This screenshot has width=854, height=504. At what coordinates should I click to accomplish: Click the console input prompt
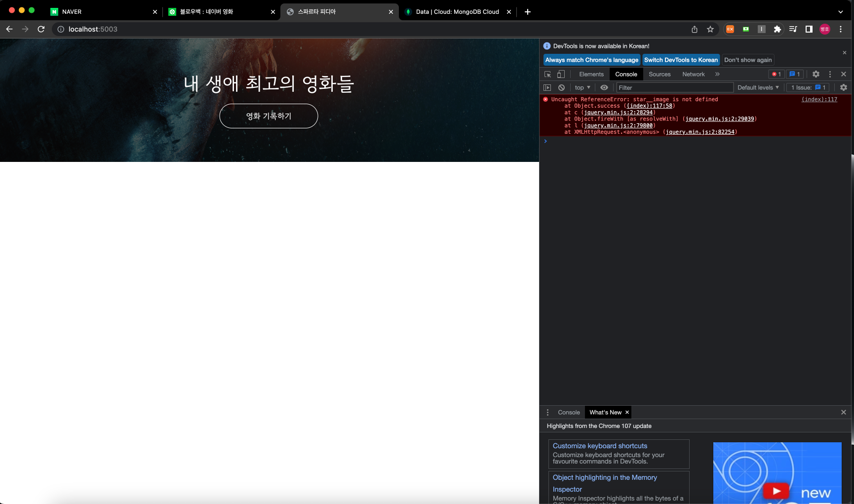(x=695, y=141)
